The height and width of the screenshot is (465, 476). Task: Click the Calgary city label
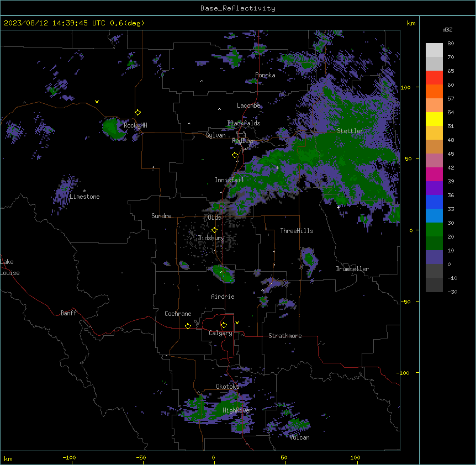(x=221, y=333)
